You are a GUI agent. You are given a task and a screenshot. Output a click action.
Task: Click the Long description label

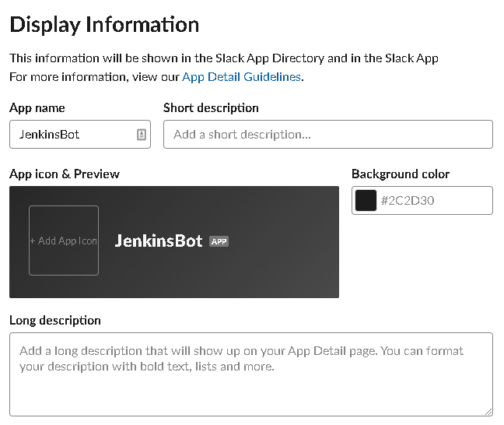click(55, 321)
